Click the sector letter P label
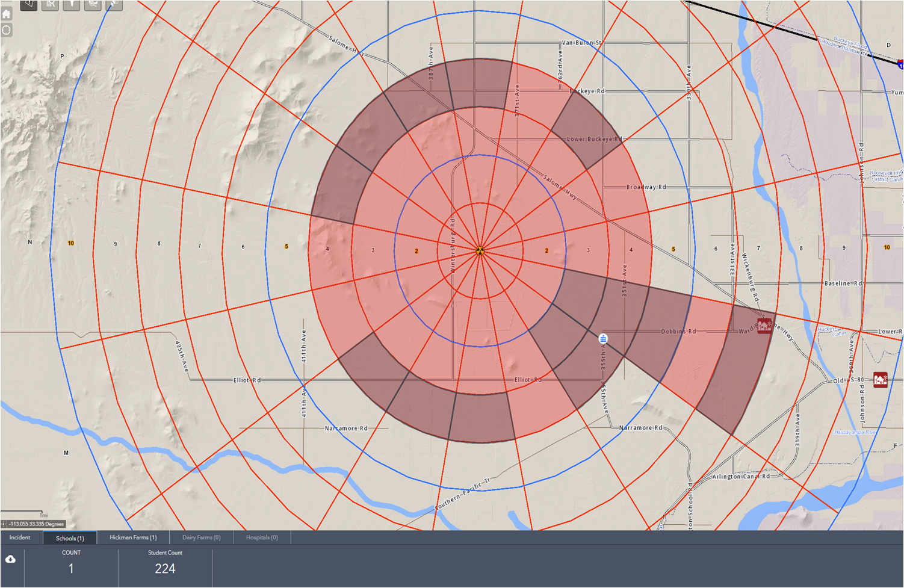This screenshot has width=904, height=588. 62,57
